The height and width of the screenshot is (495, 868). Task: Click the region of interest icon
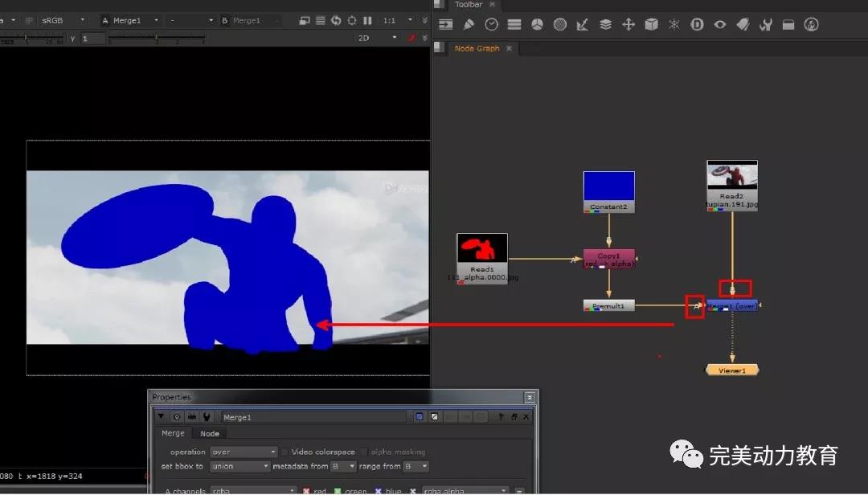(x=352, y=20)
